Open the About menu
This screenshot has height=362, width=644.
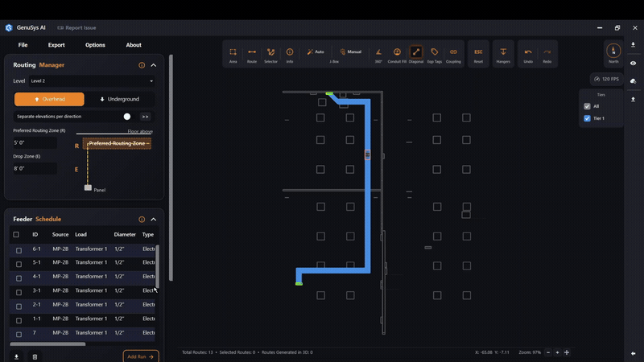(x=134, y=45)
